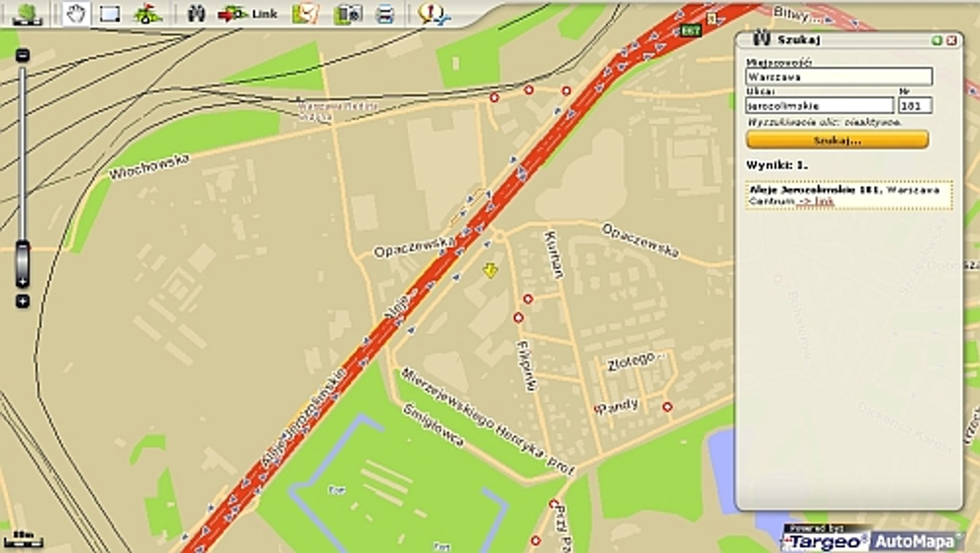Collapse the Szukaj panel with green button
The width and height of the screenshot is (980, 553).
[x=937, y=40]
